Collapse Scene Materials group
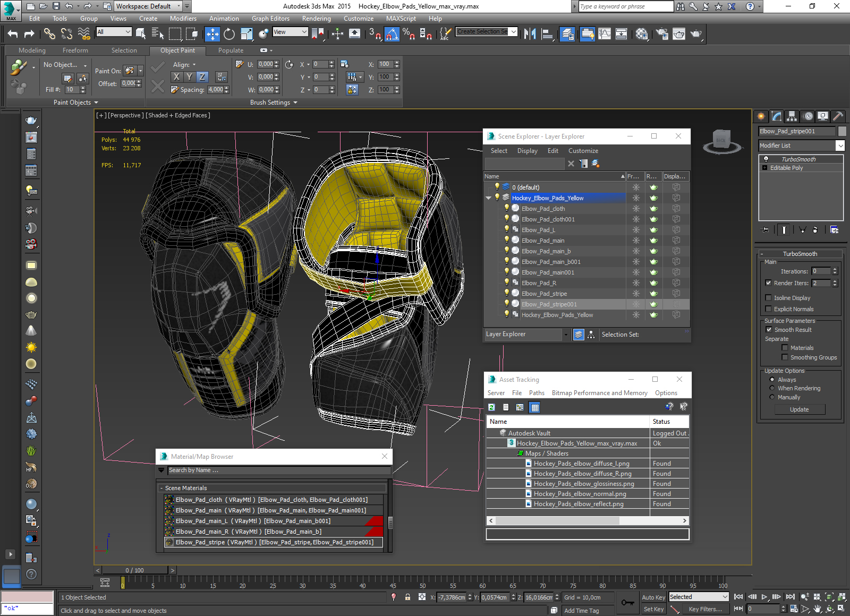 point(161,488)
